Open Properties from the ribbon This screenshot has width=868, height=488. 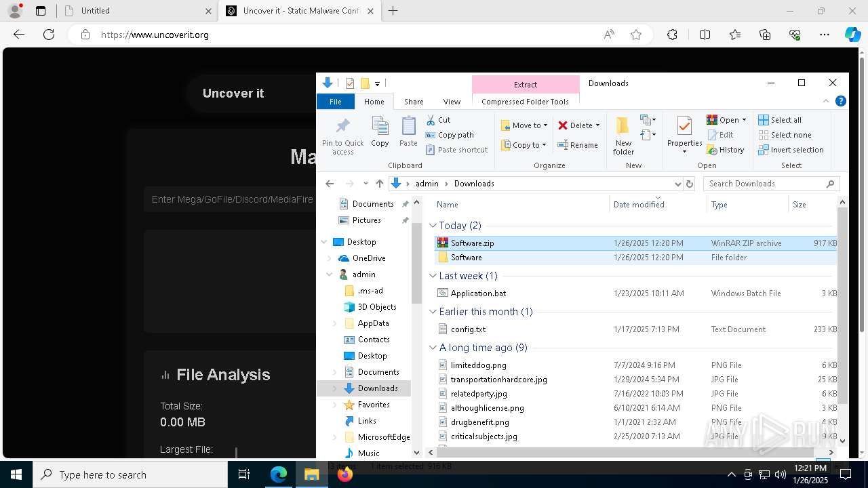(684, 135)
